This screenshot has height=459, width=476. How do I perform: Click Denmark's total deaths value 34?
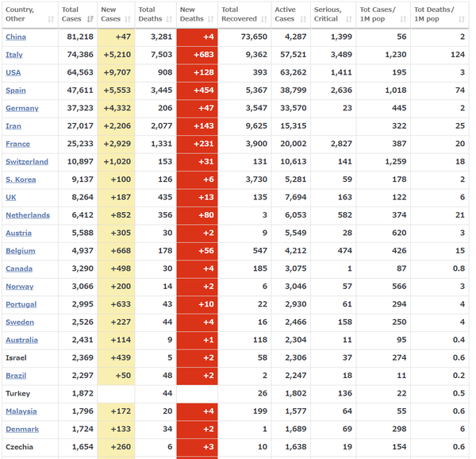167,429
